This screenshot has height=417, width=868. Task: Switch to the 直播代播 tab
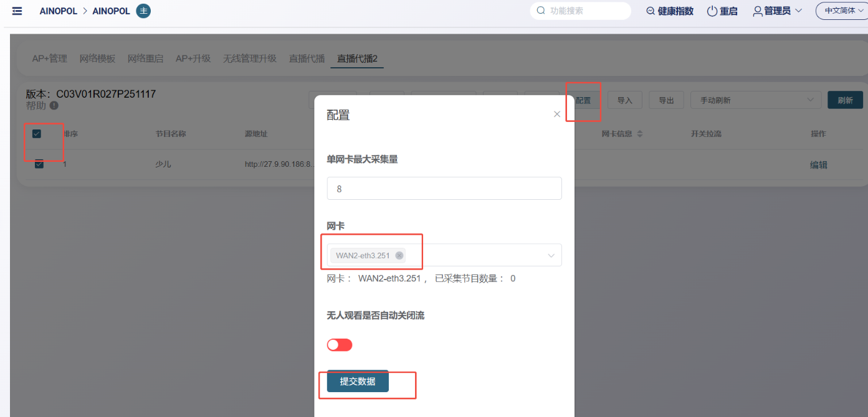point(307,59)
